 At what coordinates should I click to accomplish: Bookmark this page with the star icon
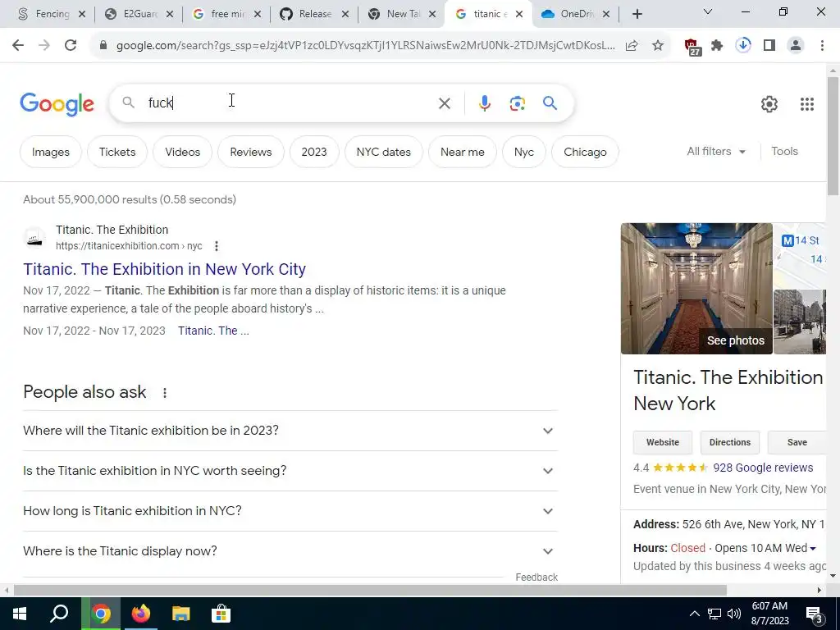pyautogui.click(x=658, y=46)
